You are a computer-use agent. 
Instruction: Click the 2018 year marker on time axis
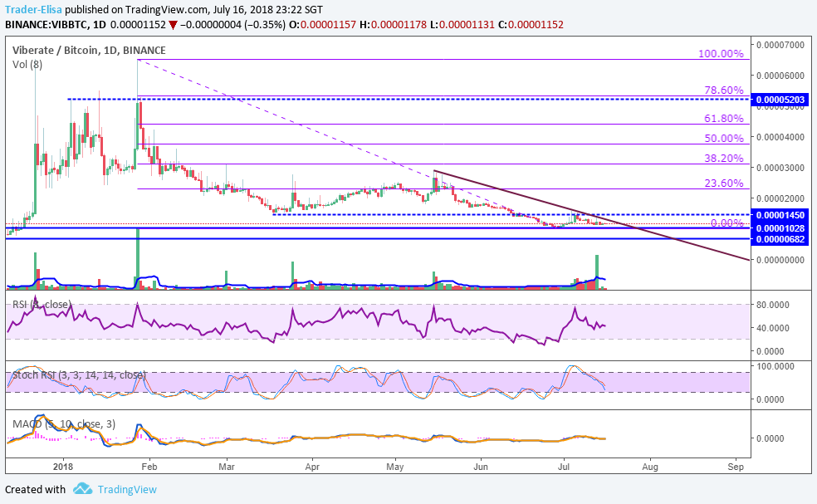coord(63,467)
